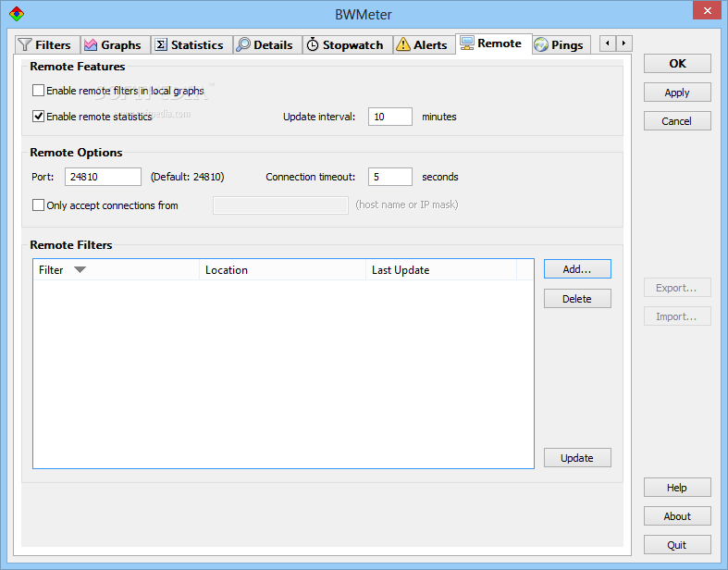Quit BWMeter
The width and height of the screenshot is (728, 570).
(x=677, y=545)
